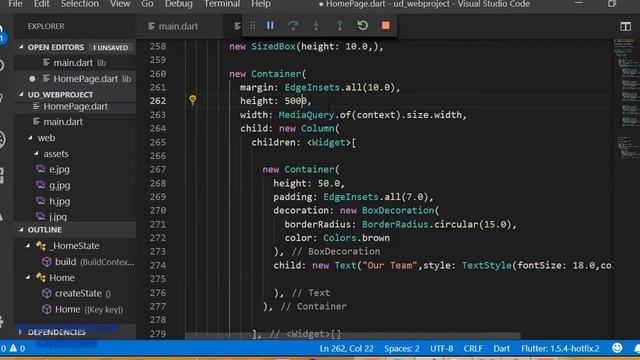Click the "Our Team" string on line 274

click(x=389, y=265)
